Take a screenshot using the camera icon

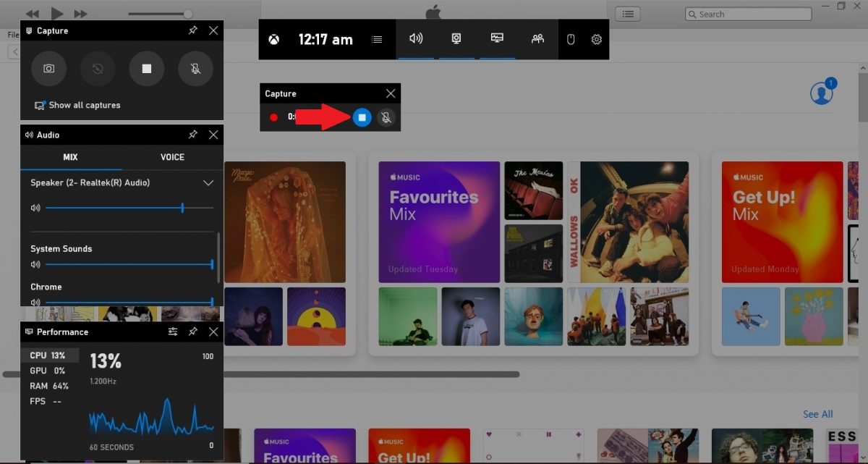pos(48,68)
